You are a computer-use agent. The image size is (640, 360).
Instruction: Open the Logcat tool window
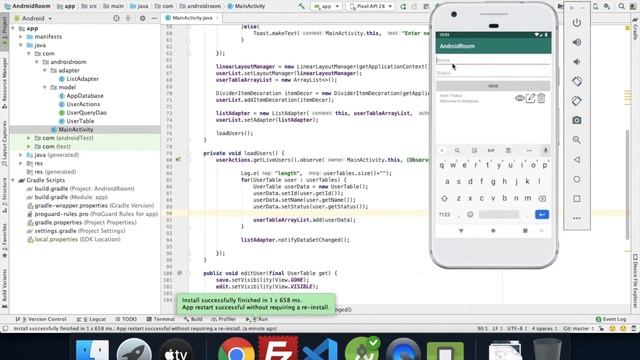click(91, 319)
